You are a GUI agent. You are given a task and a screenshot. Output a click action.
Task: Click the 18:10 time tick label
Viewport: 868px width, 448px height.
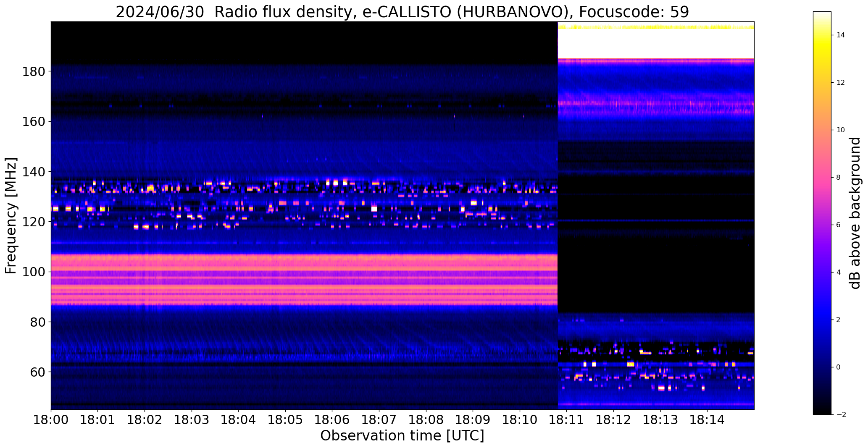pyautogui.click(x=520, y=419)
